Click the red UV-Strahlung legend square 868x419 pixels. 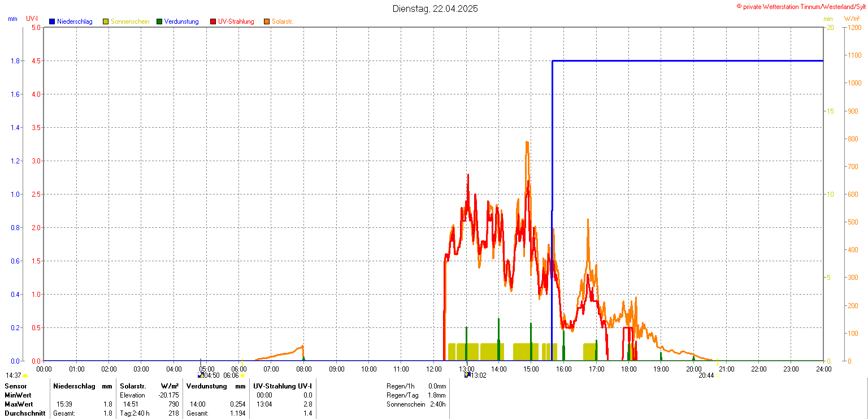click(213, 21)
